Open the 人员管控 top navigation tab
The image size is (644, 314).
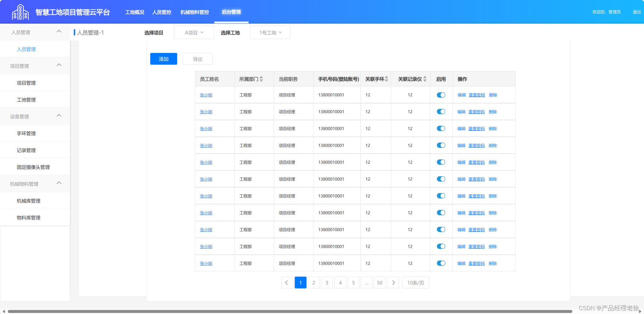(162, 12)
